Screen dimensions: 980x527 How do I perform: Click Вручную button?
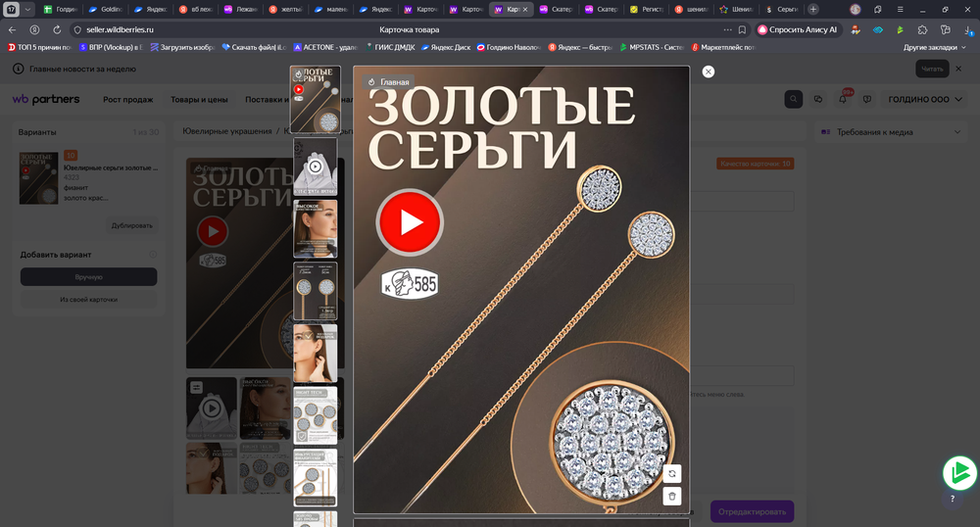(89, 276)
